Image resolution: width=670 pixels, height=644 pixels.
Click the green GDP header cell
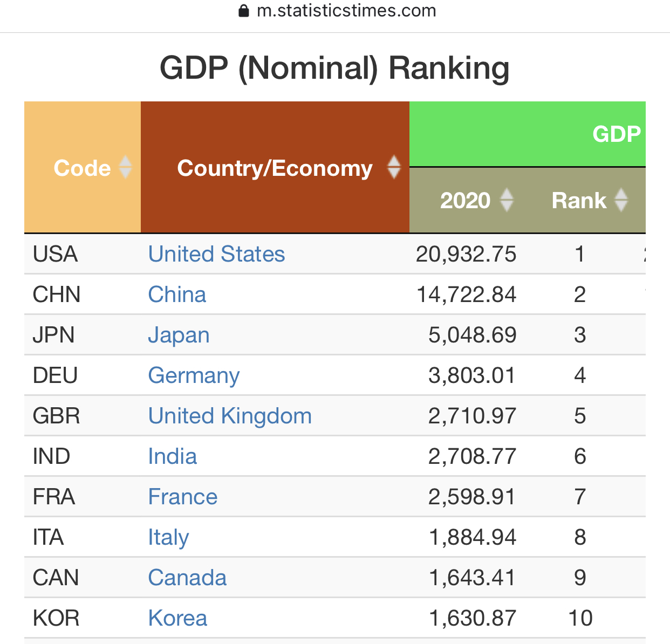point(527,134)
